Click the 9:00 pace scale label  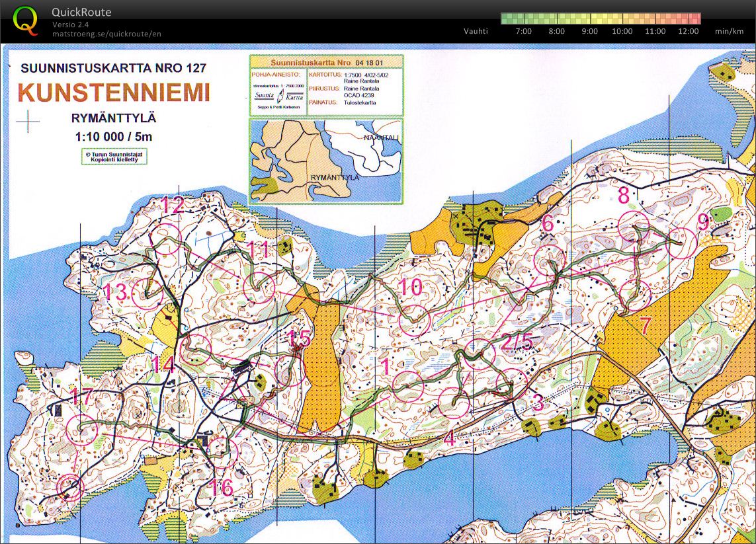click(x=589, y=31)
